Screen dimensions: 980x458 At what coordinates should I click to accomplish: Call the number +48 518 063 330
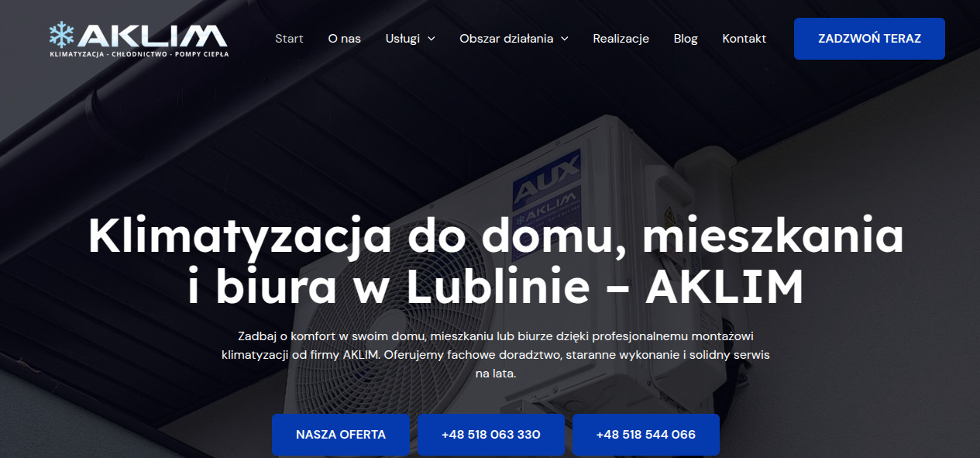tap(491, 435)
